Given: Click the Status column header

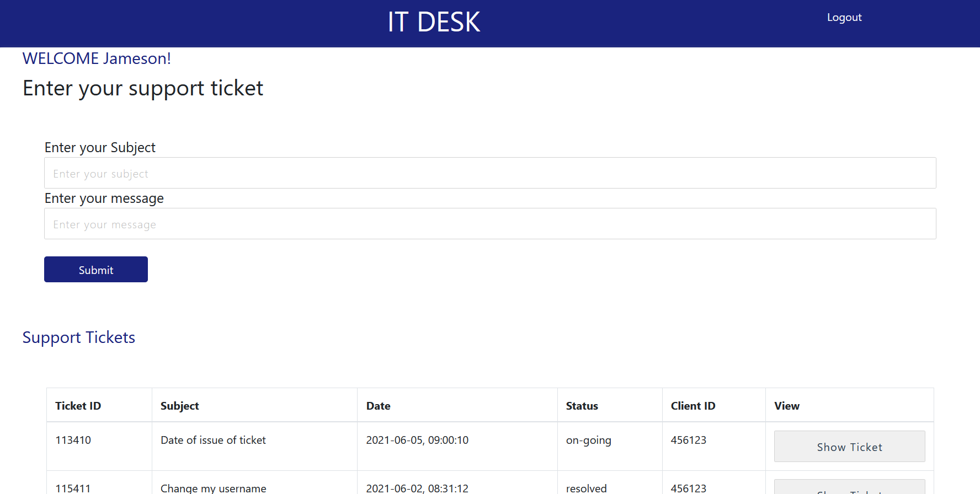Looking at the screenshot, I should (582, 406).
